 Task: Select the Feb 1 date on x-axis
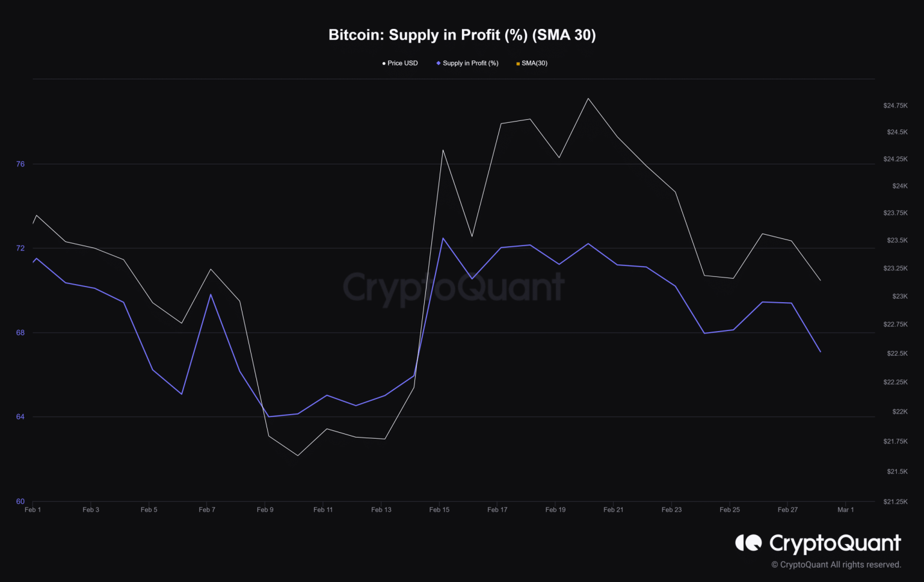[33, 510]
